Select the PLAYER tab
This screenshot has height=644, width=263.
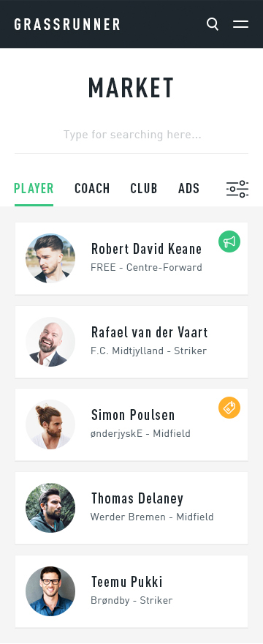[34, 189]
